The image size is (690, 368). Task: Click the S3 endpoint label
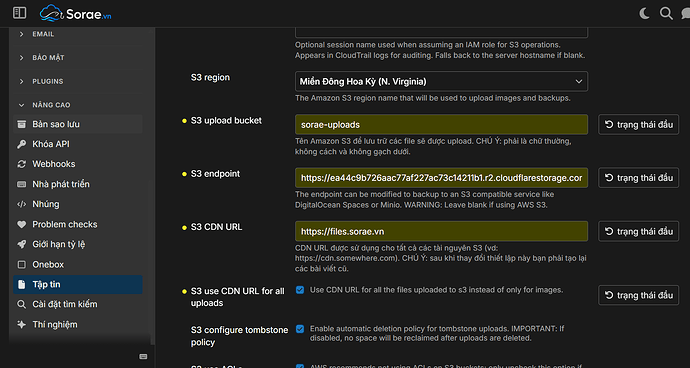click(x=215, y=174)
